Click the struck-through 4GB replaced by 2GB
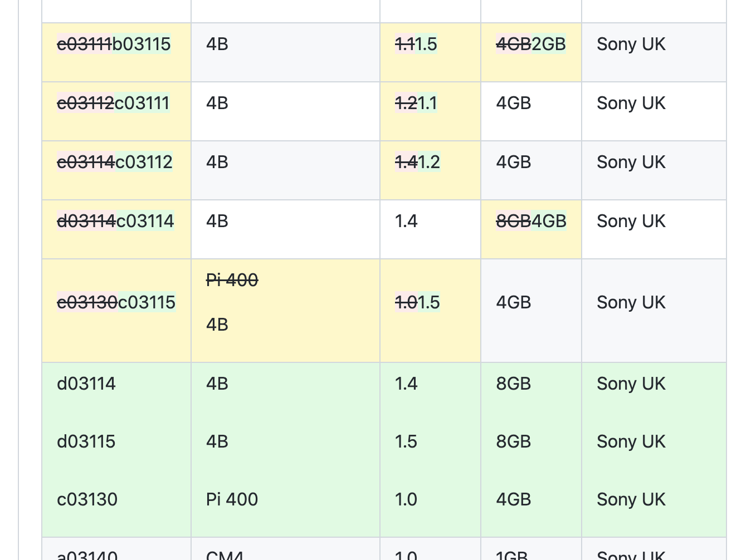Image resolution: width=751 pixels, height=560 pixels. pos(513,44)
